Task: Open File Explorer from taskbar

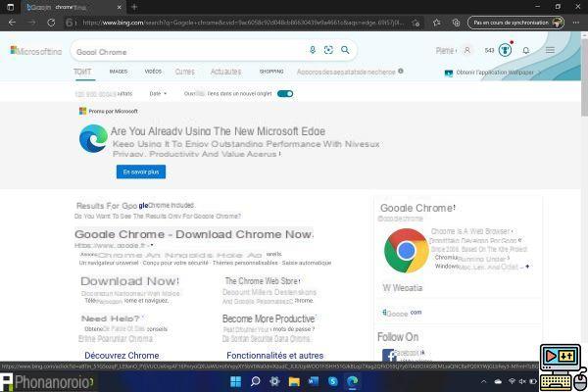Action: pyautogui.click(x=294, y=382)
